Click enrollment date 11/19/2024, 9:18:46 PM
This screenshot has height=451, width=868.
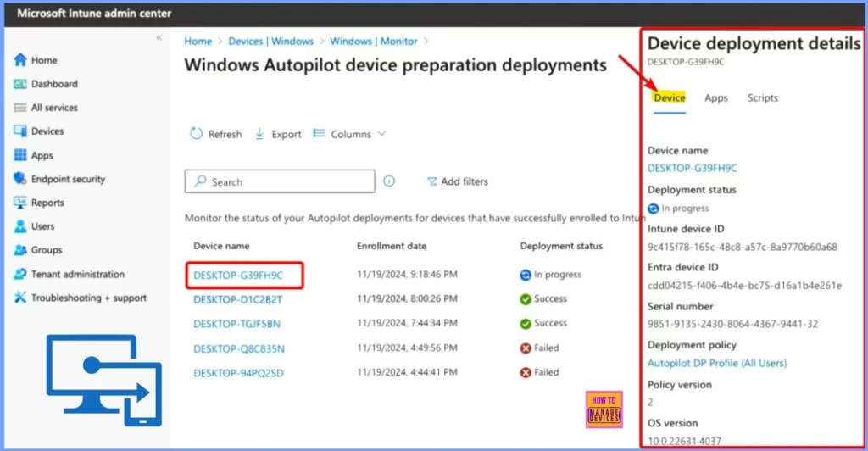(407, 275)
